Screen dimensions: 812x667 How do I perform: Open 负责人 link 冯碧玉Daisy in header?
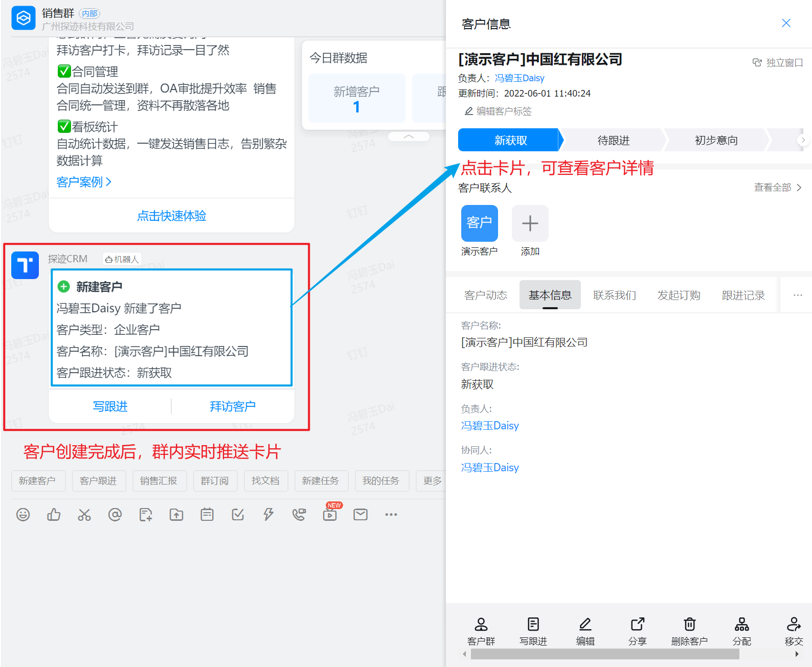[520, 78]
